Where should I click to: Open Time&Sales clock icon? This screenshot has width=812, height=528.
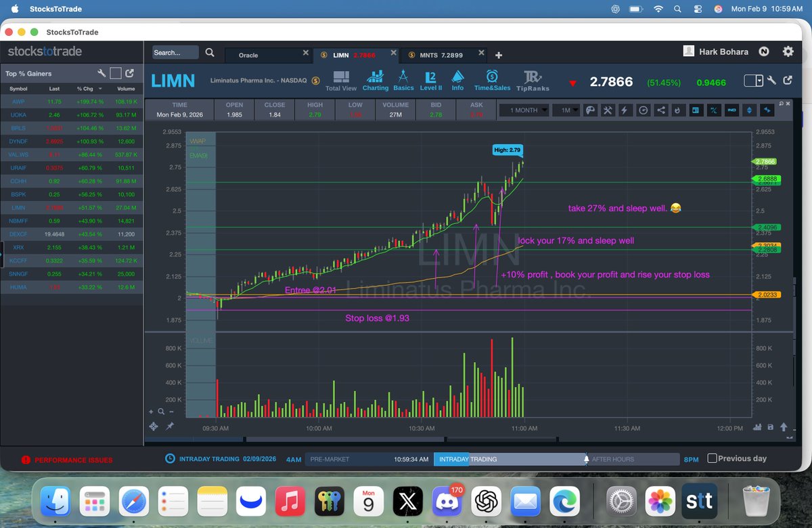pos(492,81)
